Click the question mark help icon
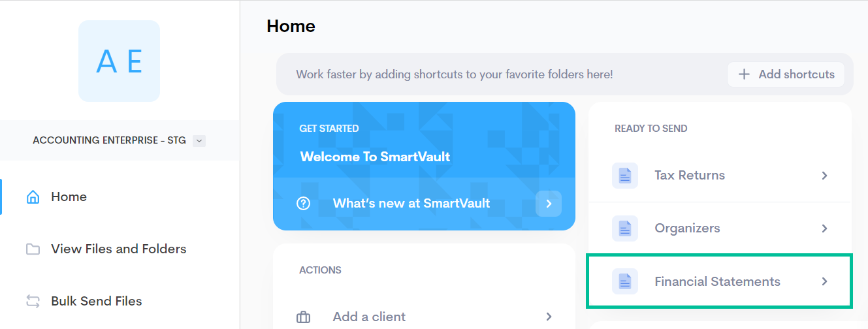This screenshot has height=329, width=868. pyautogui.click(x=303, y=204)
